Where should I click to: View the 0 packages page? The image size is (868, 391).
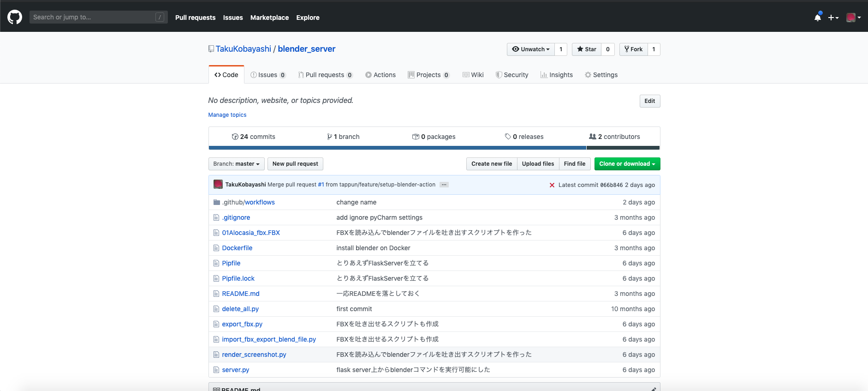(x=434, y=137)
